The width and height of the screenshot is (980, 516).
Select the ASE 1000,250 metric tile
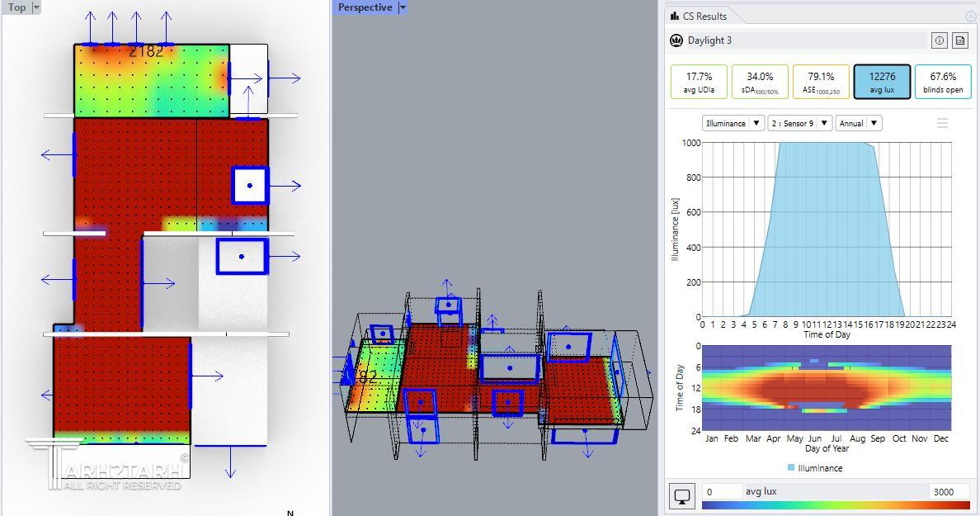coord(821,82)
